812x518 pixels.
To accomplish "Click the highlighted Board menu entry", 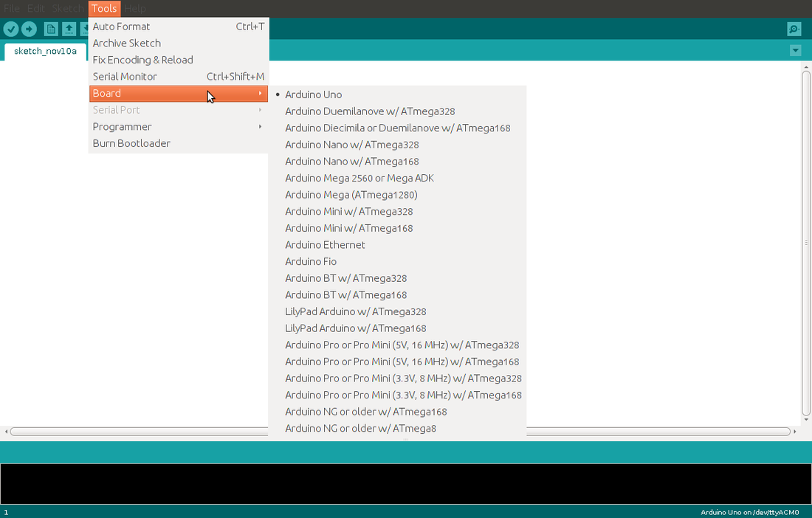I will pyautogui.click(x=179, y=93).
